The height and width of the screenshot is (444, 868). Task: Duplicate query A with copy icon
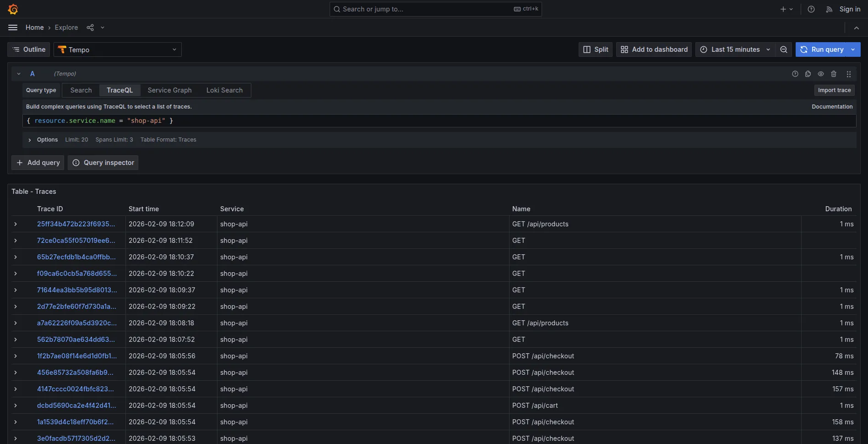point(808,74)
